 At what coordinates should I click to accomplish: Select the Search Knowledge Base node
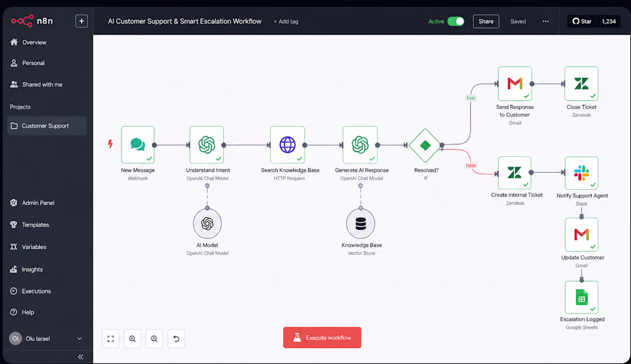tap(287, 145)
